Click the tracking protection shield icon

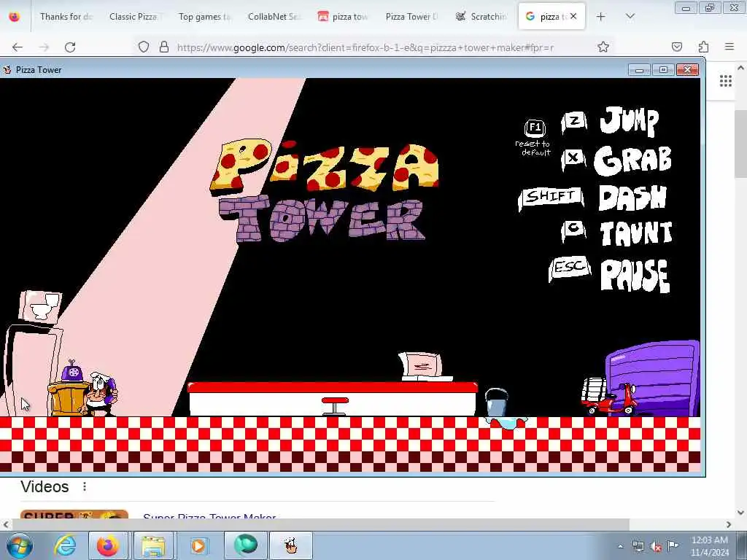pos(144,47)
